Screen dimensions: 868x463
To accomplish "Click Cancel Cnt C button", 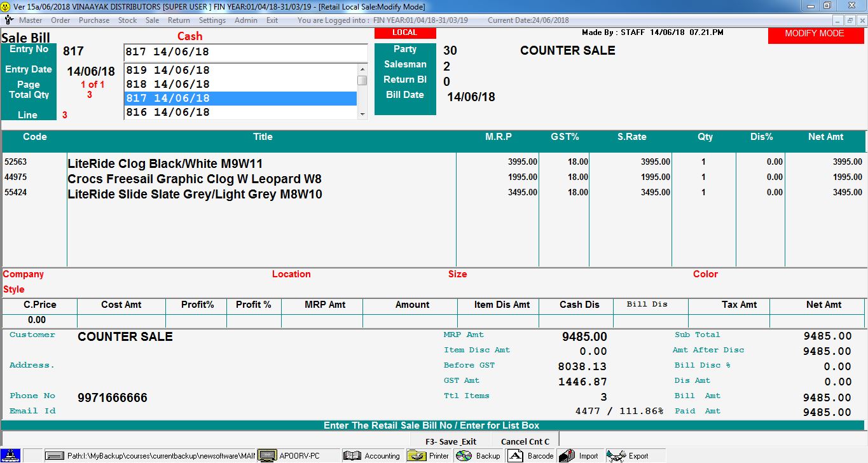I will [x=525, y=441].
